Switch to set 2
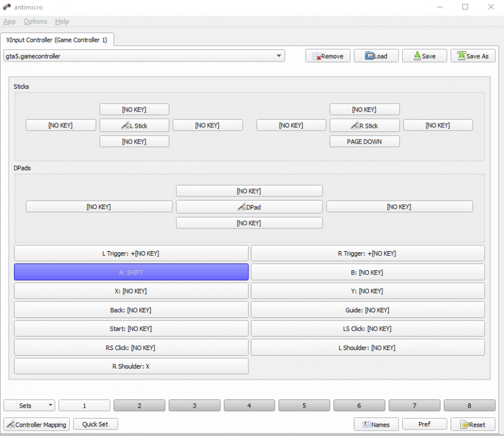The height and width of the screenshot is (436, 504). (x=140, y=406)
